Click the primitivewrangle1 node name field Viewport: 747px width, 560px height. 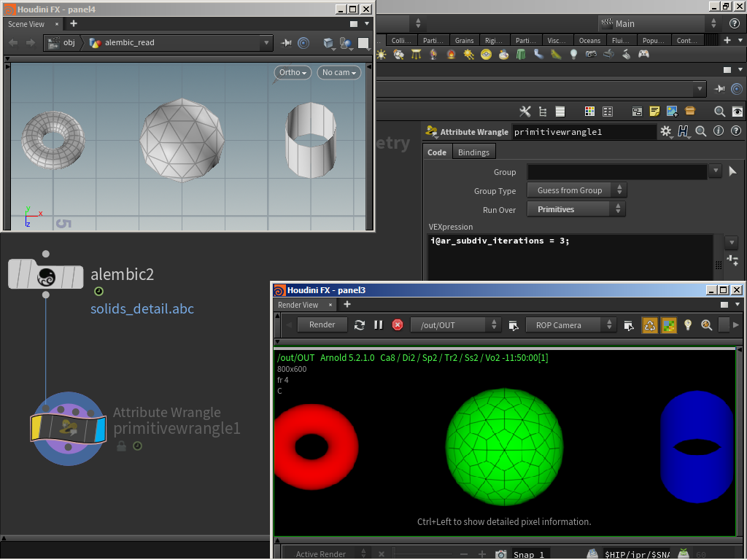coord(584,132)
